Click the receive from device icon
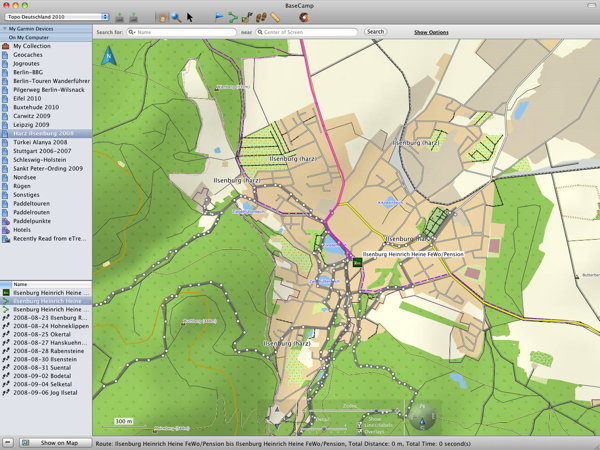Viewport: 600px width, 450px height. [x=133, y=17]
